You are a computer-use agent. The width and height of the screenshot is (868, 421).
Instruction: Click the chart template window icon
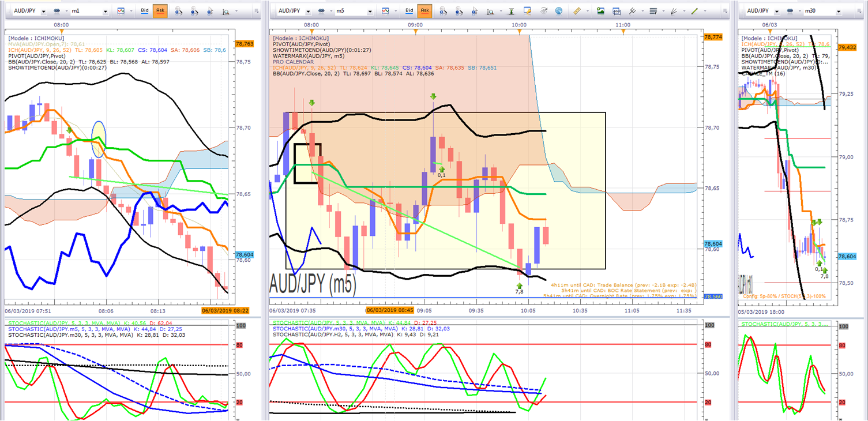tap(617, 11)
